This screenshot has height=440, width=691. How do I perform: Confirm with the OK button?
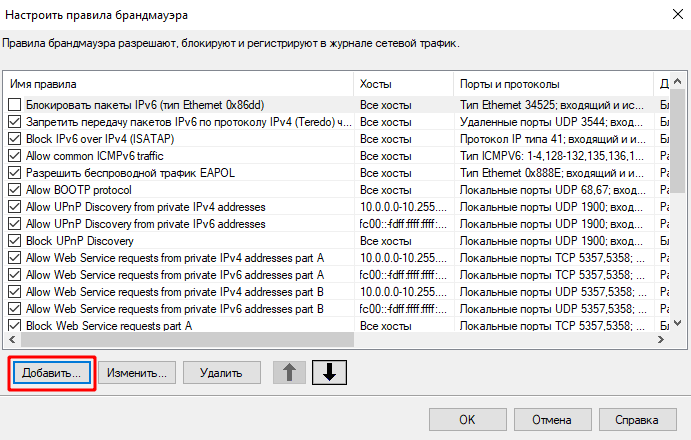coord(468,419)
